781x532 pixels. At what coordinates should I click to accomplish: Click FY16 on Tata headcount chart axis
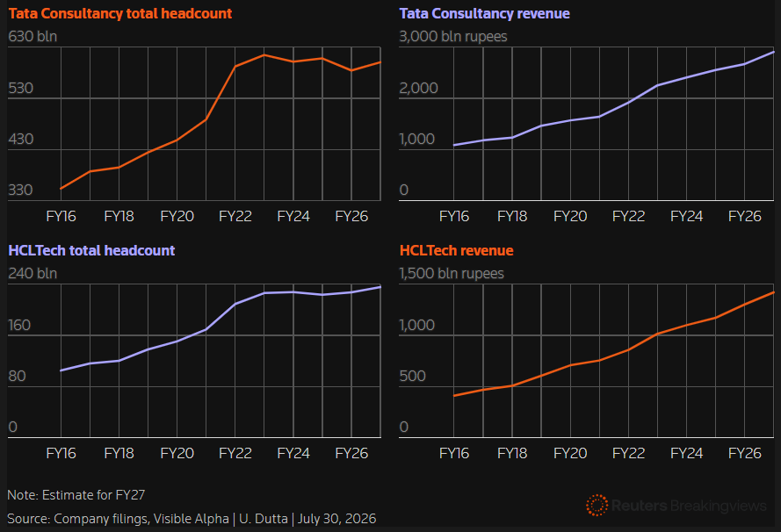click(x=61, y=217)
